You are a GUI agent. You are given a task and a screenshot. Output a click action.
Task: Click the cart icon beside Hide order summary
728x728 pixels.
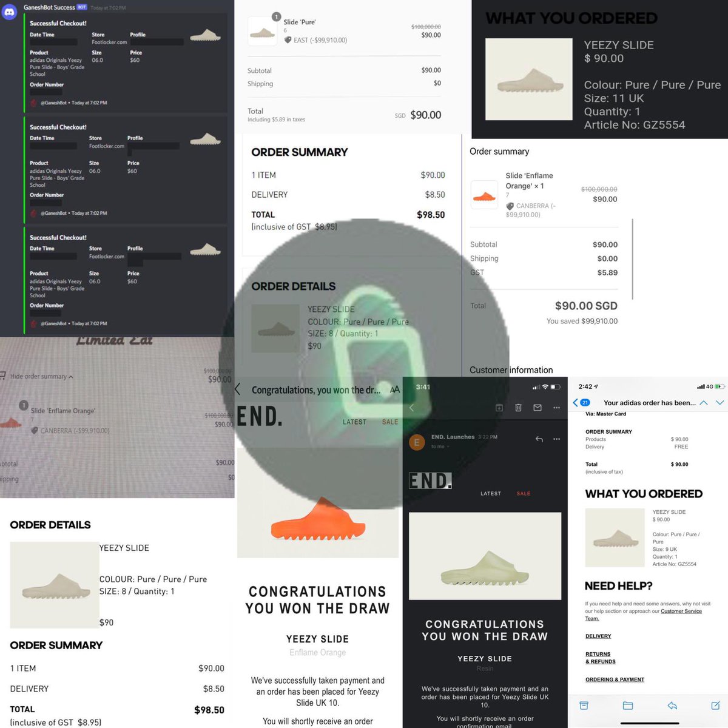[x=2, y=376]
